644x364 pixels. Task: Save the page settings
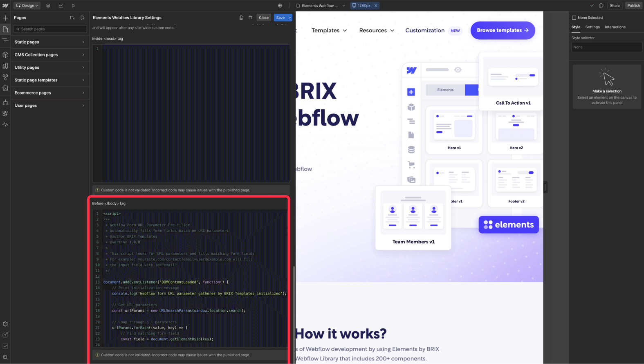point(280,18)
